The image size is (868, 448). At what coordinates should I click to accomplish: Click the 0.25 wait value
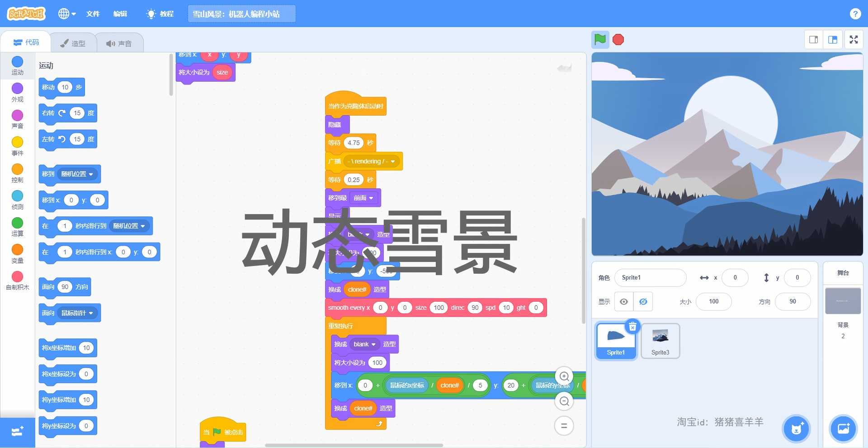tap(354, 180)
